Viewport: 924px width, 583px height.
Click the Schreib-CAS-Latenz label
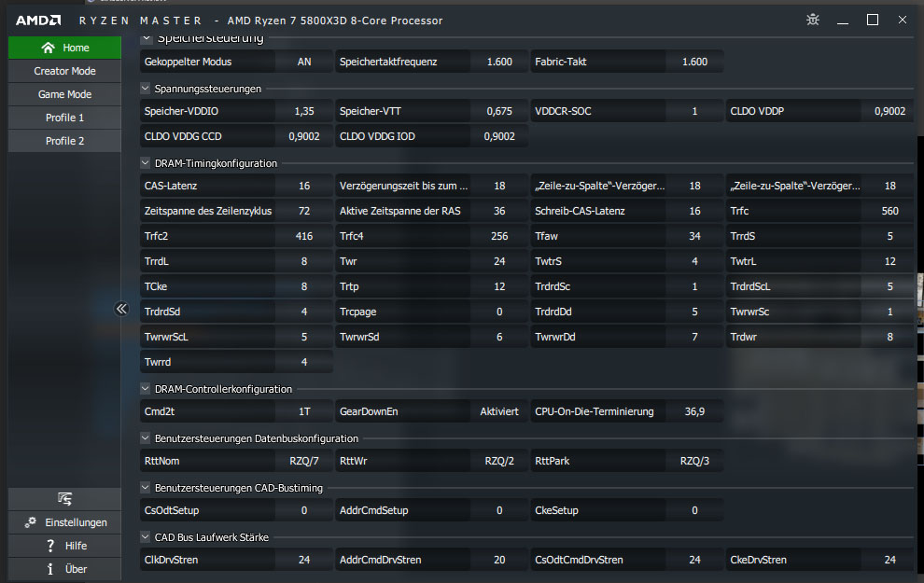coord(580,211)
